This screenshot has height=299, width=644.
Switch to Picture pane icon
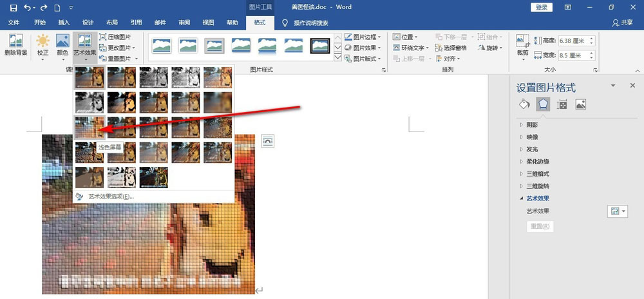click(x=580, y=104)
